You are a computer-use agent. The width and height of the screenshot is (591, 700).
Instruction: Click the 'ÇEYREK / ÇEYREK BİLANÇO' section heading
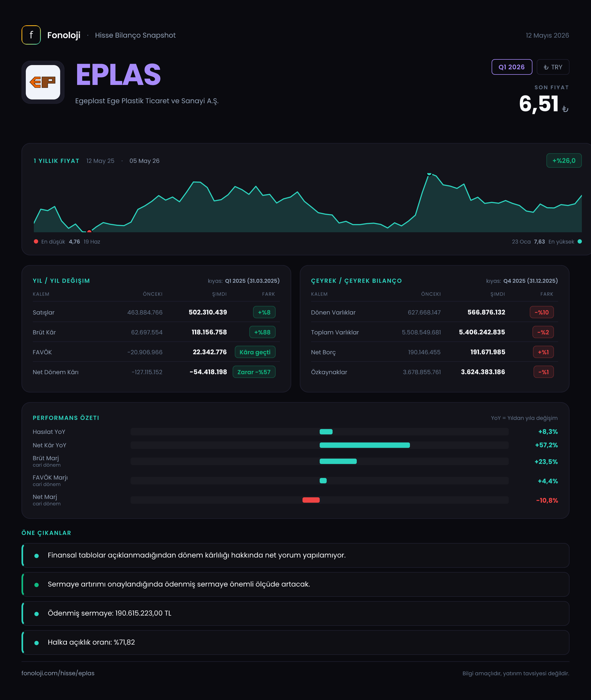tap(356, 281)
